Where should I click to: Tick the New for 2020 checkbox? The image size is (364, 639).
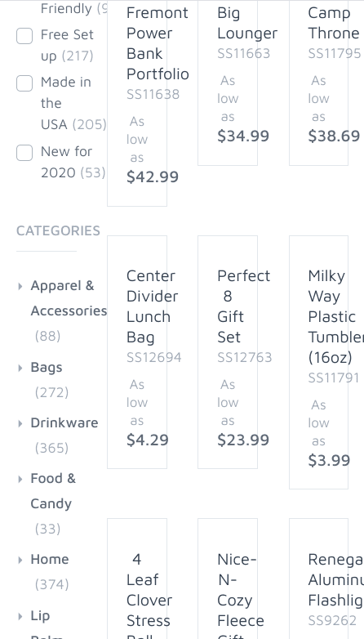[24, 153]
